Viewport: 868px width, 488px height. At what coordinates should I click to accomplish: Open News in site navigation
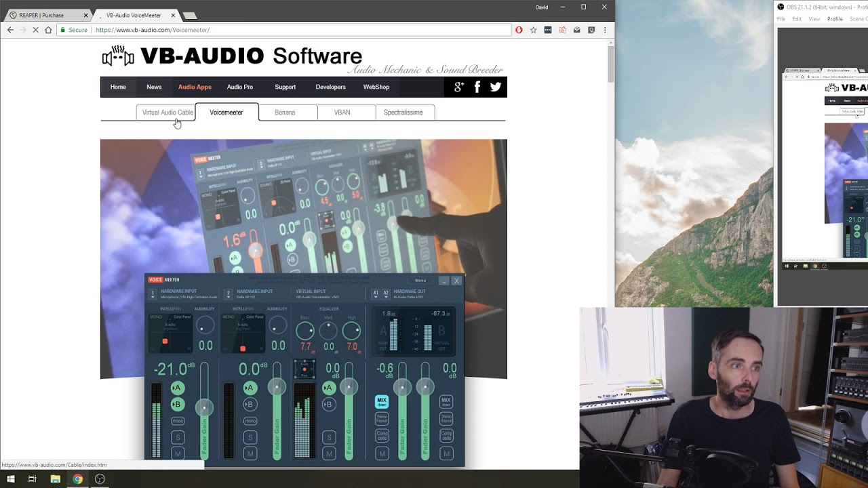point(154,87)
